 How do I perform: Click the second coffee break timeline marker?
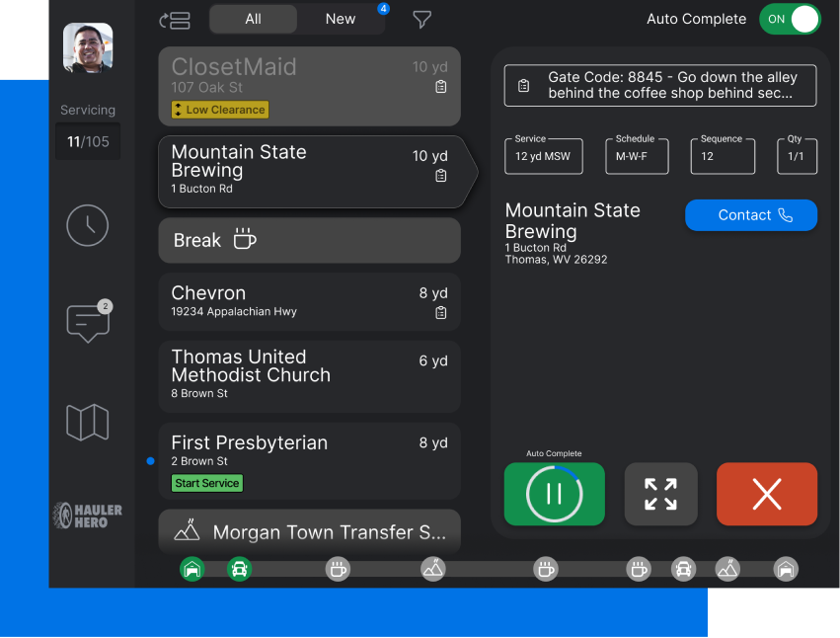tap(546, 570)
